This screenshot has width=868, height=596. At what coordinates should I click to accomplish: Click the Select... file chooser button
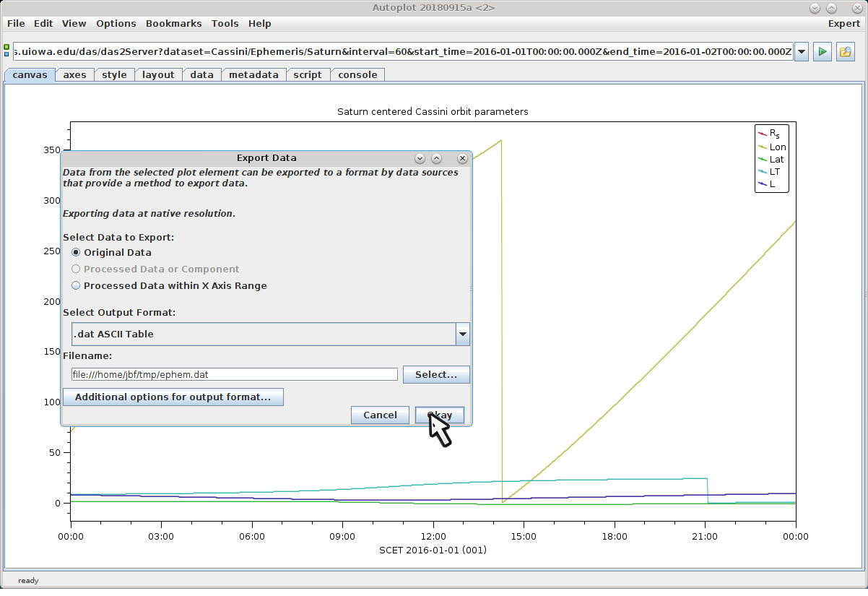[x=436, y=375]
